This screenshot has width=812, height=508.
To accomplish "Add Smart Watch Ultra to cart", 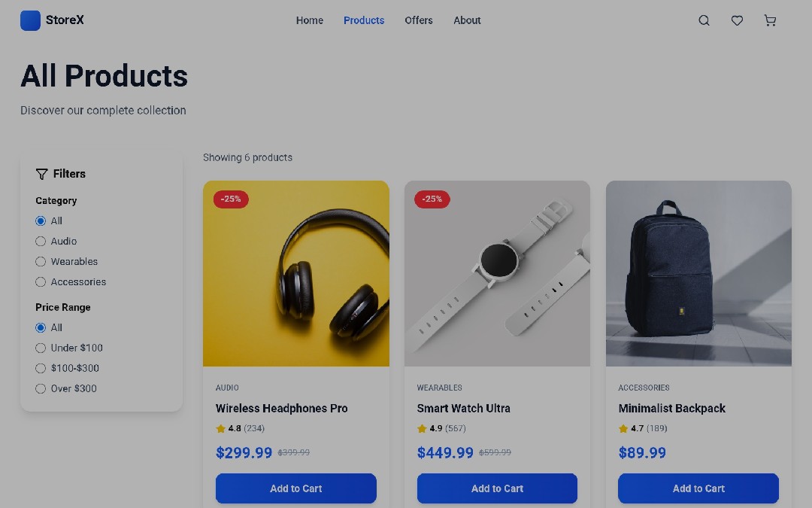I will (x=497, y=488).
